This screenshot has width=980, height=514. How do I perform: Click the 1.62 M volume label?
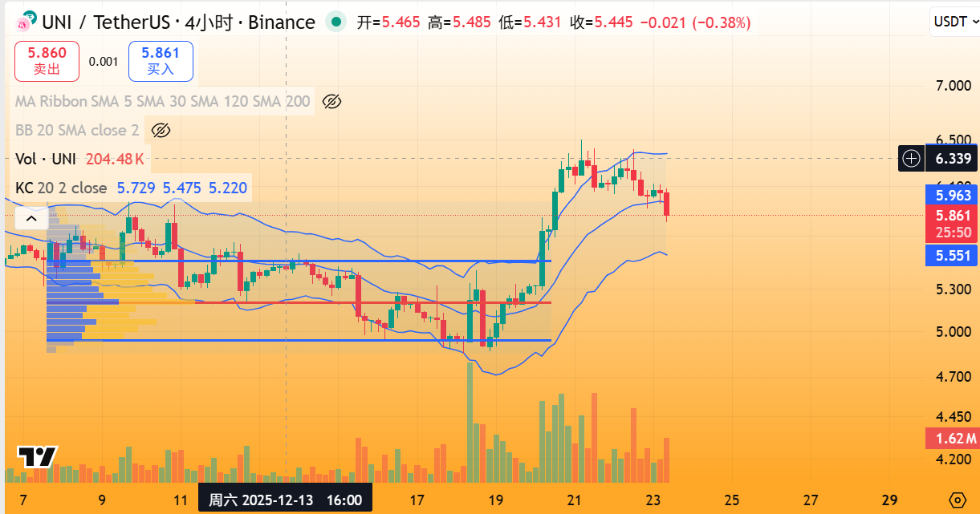pyautogui.click(x=951, y=439)
